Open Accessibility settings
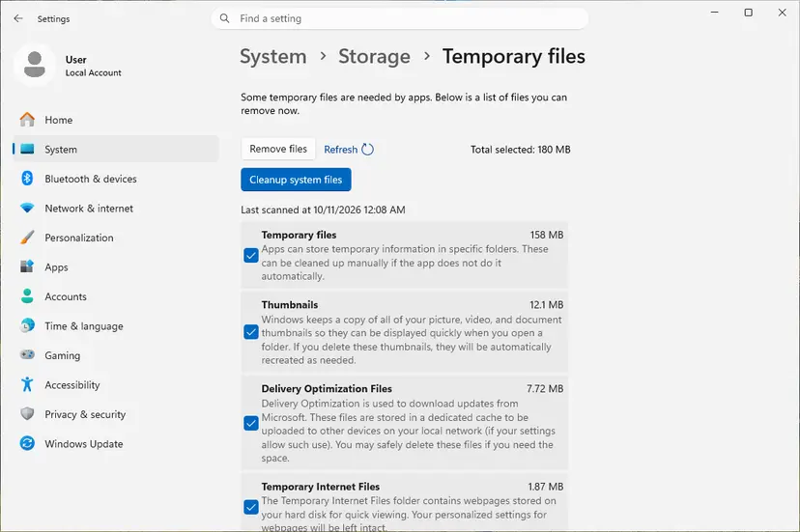Screen dimensions: 800x532 [116, 384]
